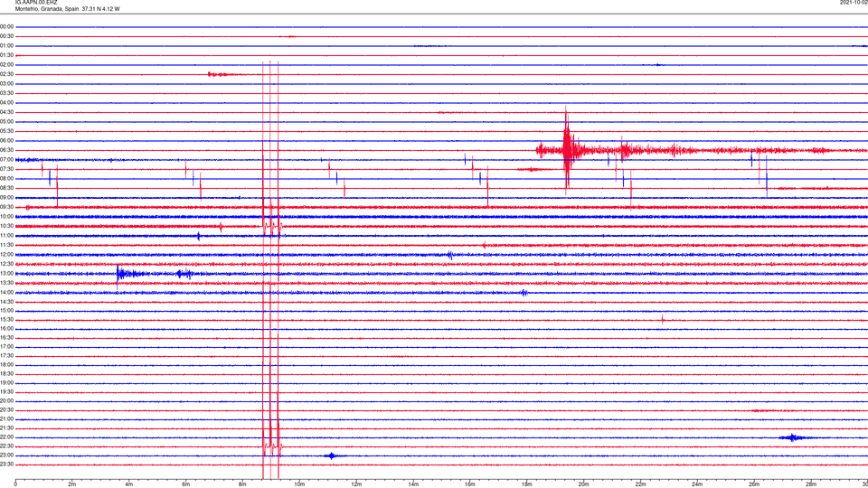The height and width of the screenshot is (488, 868).
Task: Click the 8m tick on the time axis
Action: (242, 484)
